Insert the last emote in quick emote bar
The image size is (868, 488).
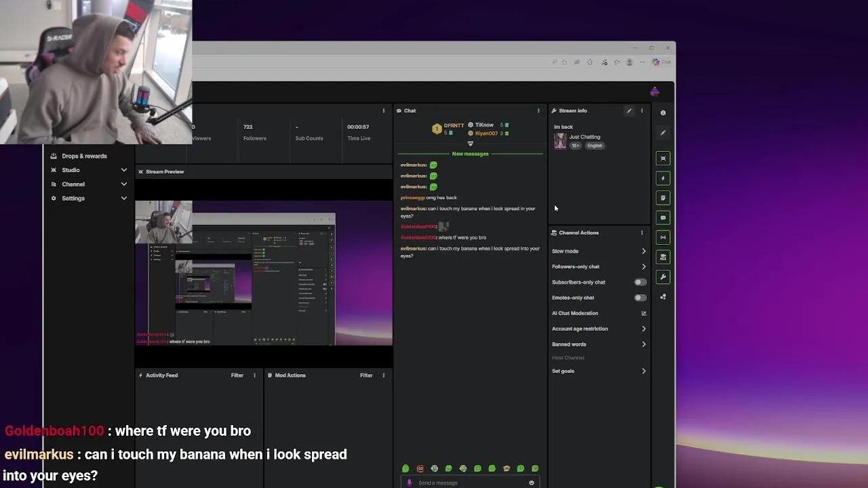pos(535,468)
